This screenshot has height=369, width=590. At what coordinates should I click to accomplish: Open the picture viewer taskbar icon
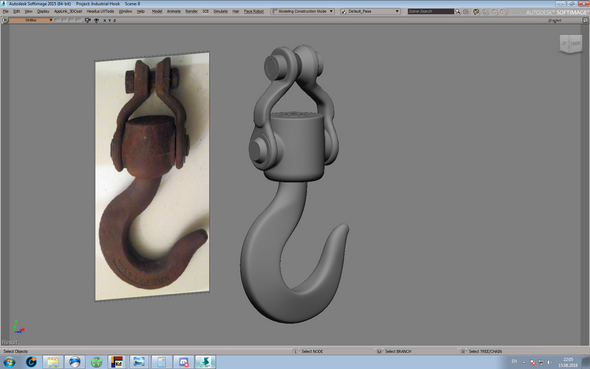(139, 362)
